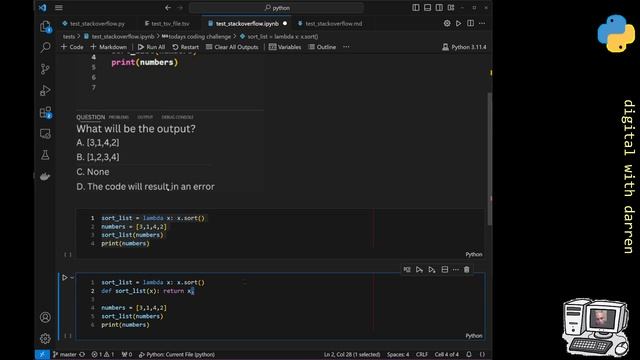Delete the selected cell with trash icon

pyautogui.click(x=467, y=269)
